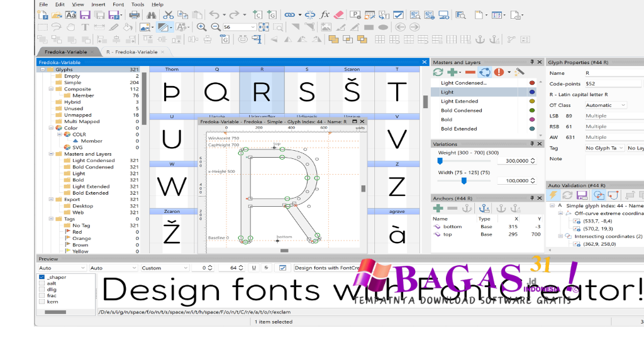
Task: Open the File menu
Action: pyautogui.click(x=43, y=4)
